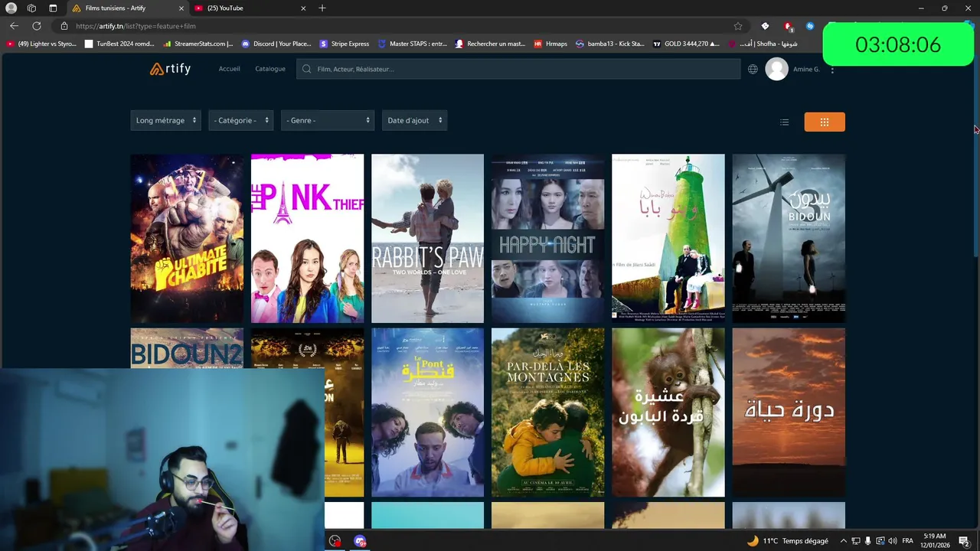Open the workspaces icon in title bar
The width and height of the screenshot is (980, 551).
click(x=31, y=8)
